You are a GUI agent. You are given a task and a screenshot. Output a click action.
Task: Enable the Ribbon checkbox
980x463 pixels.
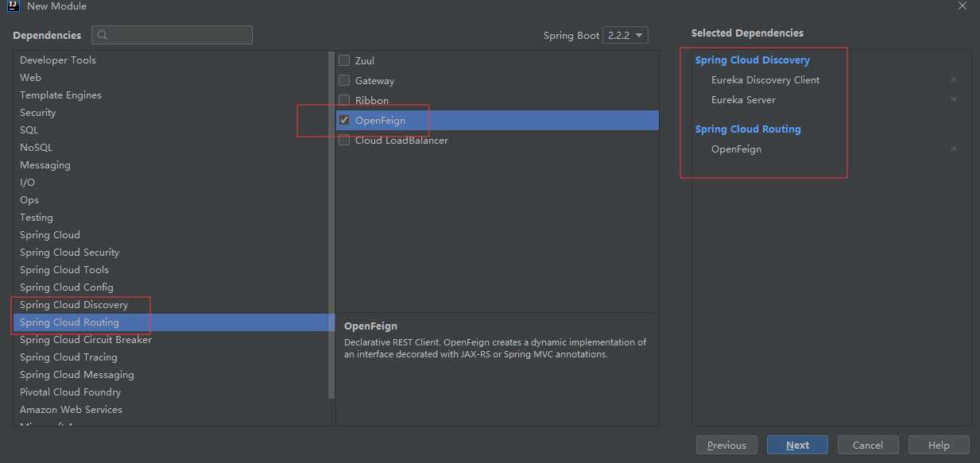(344, 100)
